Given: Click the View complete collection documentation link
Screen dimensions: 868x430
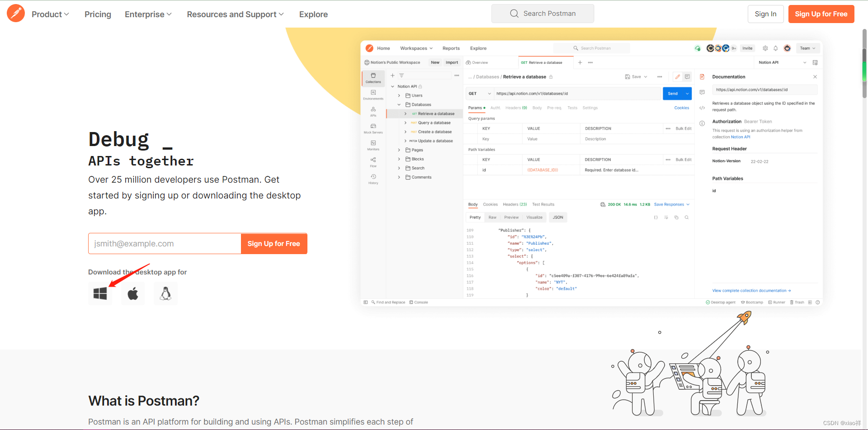Looking at the screenshot, I should (751, 291).
